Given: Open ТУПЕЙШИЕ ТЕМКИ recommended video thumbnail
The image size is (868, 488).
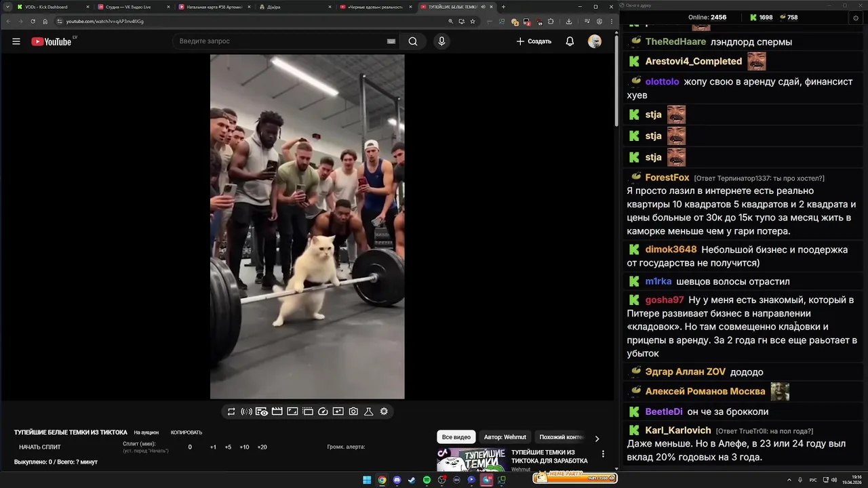Looking at the screenshot, I should coord(471,460).
